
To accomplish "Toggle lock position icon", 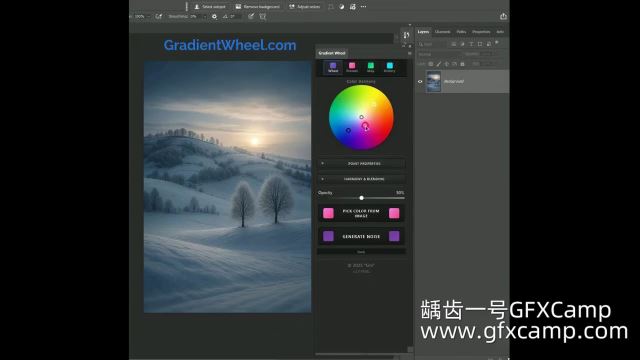I will [x=447, y=64].
